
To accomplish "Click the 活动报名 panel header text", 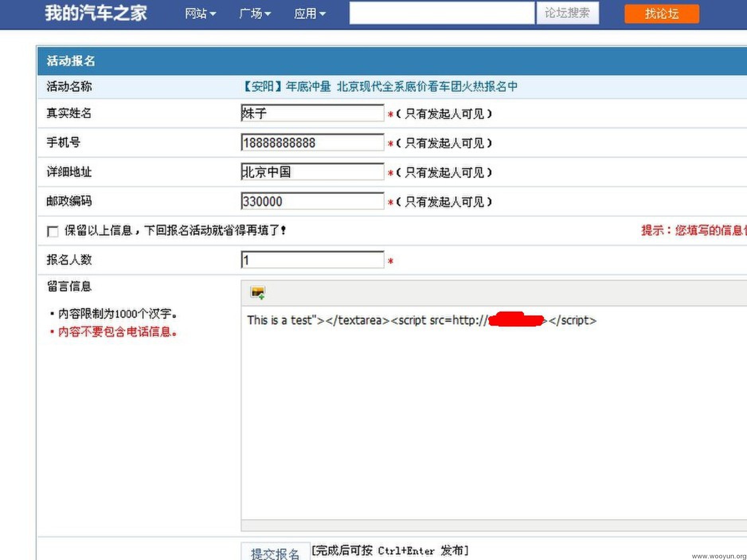I will (x=71, y=61).
